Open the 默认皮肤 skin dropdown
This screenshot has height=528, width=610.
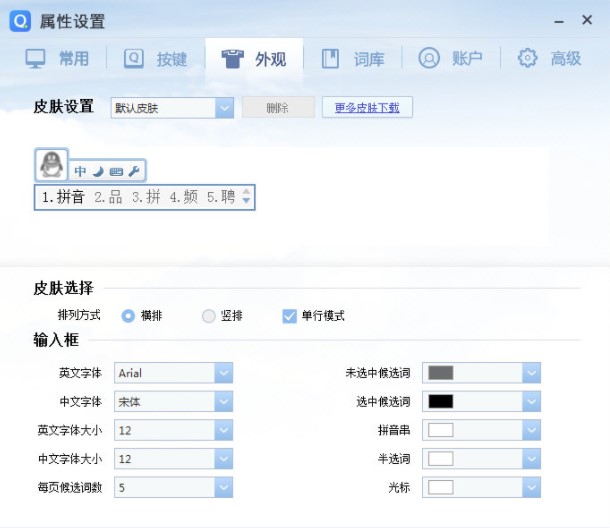(x=172, y=108)
